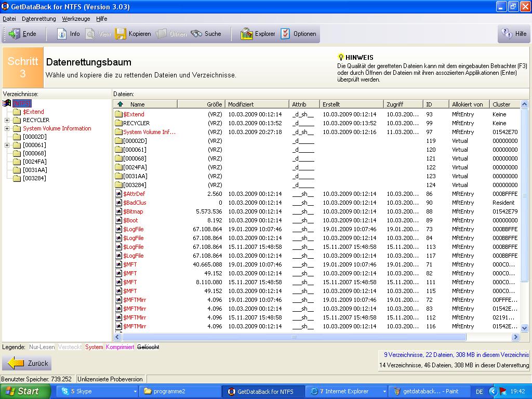Image resolution: width=532 pixels, height=399 pixels.
Task: Sort by the Modifiziert column header
Action: coord(257,104)
